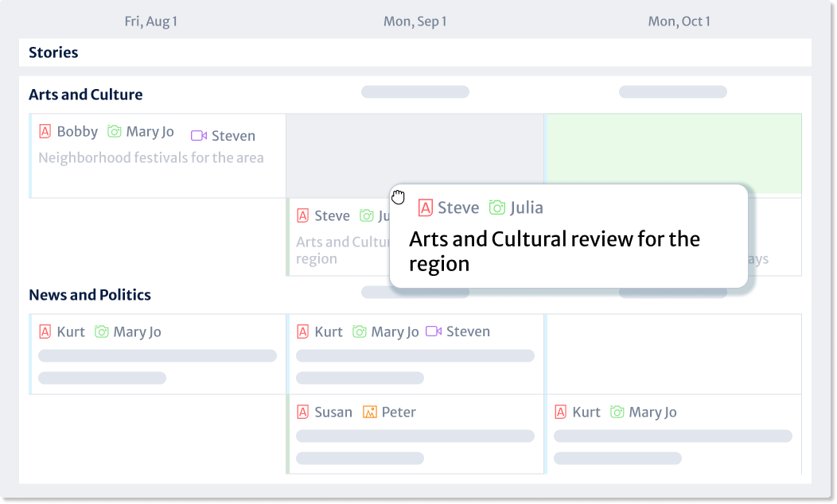Click the writer icon beside Bobby

(45, 131)
